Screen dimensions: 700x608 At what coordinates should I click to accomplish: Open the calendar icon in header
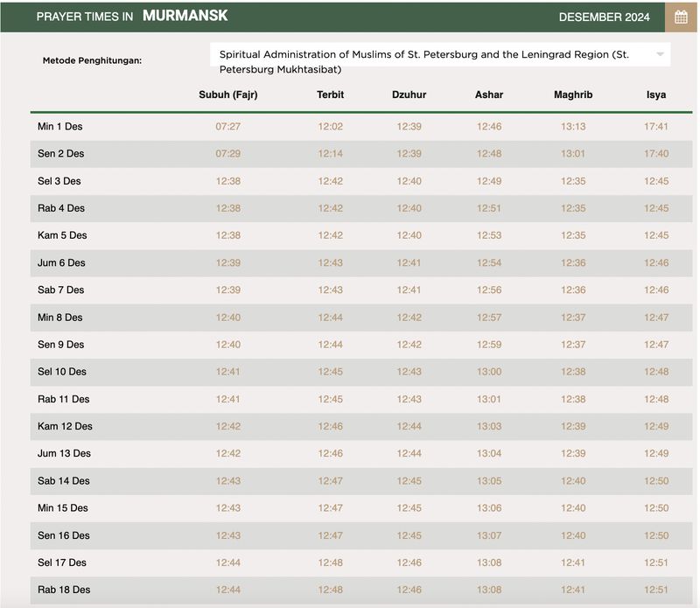pyautogui.click(x=681, y=17)
